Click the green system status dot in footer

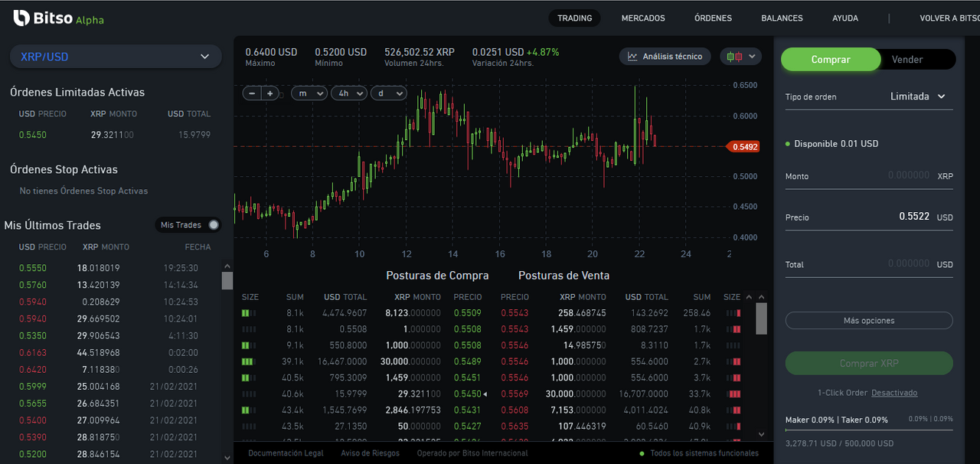point(642,453)
